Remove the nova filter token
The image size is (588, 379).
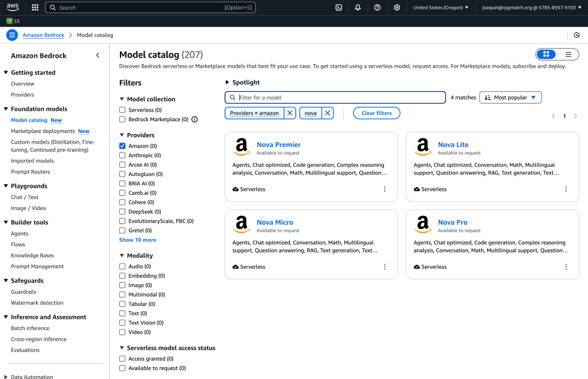coord(328,113)
